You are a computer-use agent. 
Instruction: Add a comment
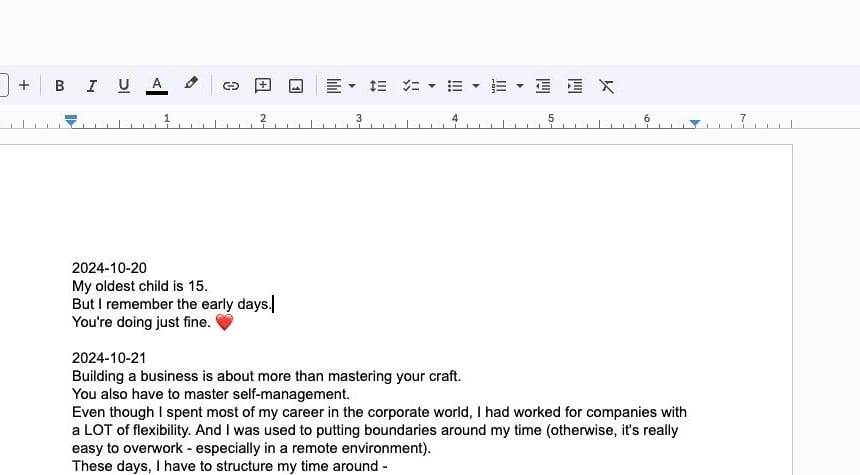[x=263, y=86]
